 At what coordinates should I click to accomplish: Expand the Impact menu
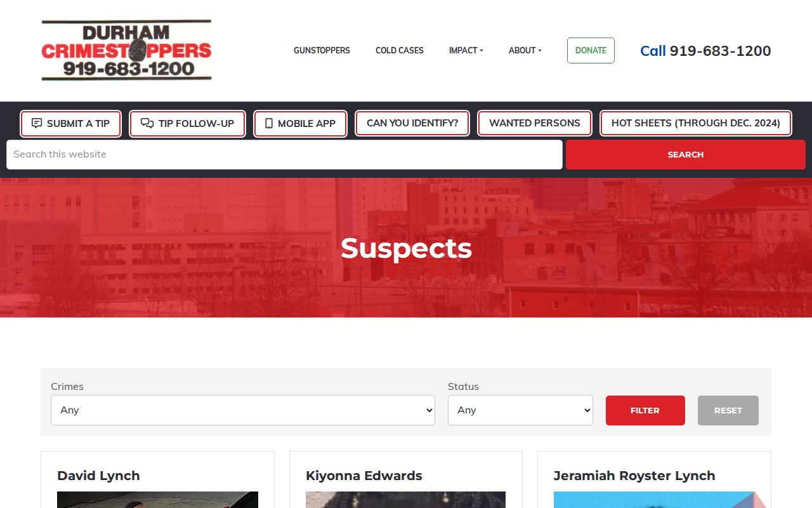466,50
